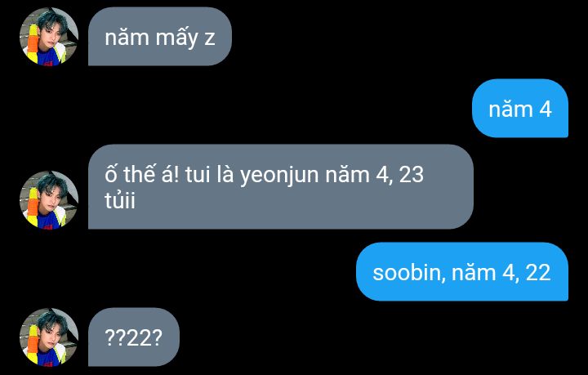The image size is (588, 375).
Task: Click the word 'soobin' in blue bubble
Action: coord(408,272)
